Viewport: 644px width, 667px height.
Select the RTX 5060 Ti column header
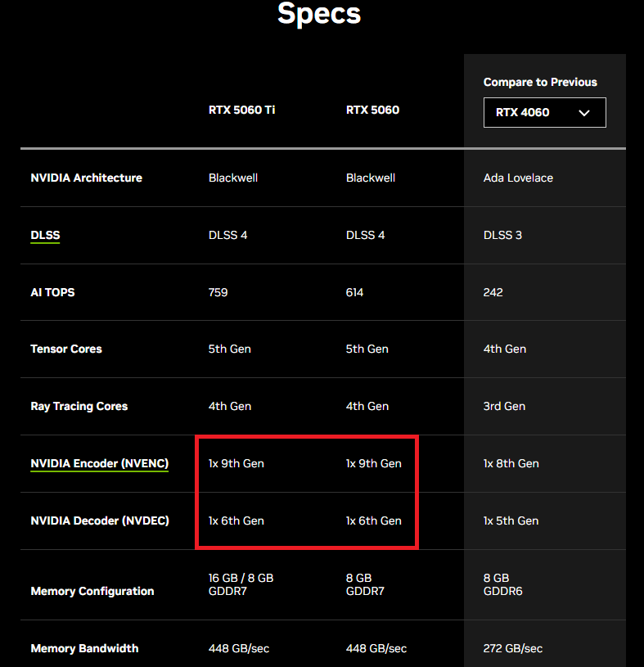pyautogui.click(x=241, y=110)
